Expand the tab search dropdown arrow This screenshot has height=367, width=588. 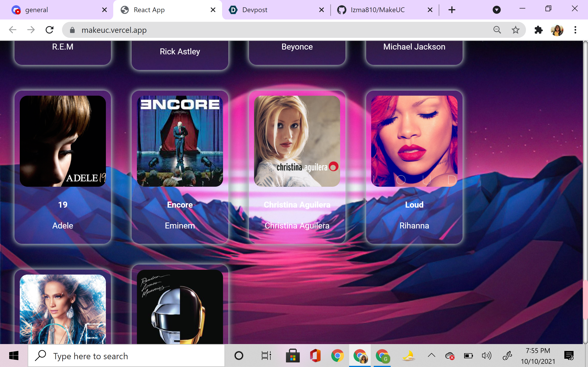pyautogui.click(x=496, y=10)
